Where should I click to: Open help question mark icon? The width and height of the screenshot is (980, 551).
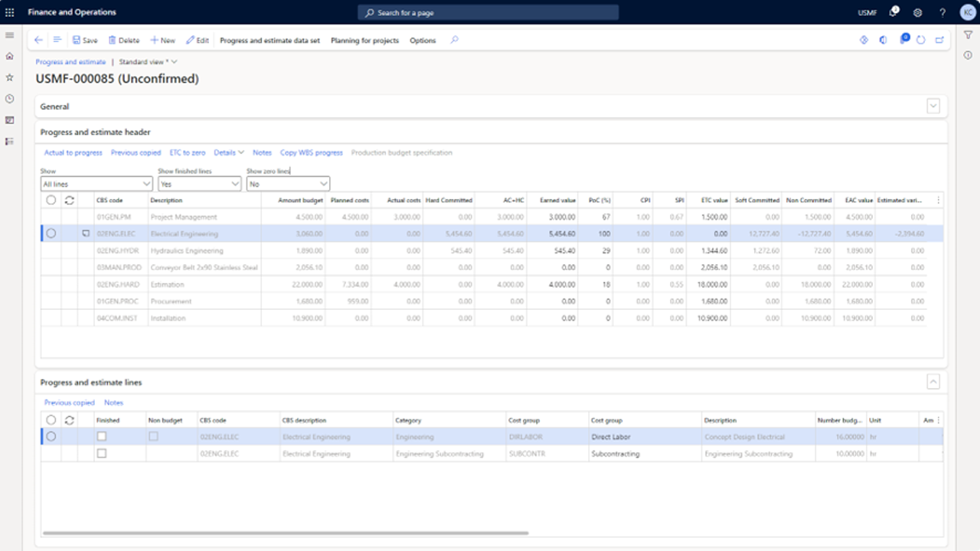coord(942,12)
